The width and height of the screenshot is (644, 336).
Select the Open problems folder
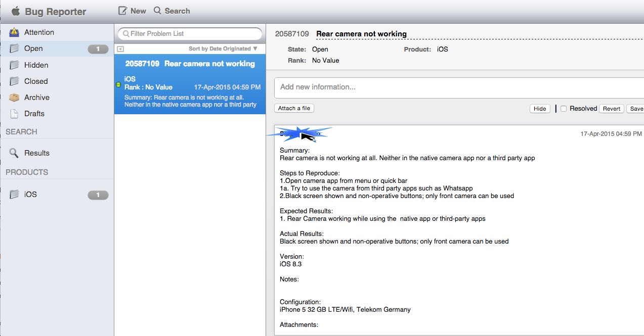click(57, 49)
